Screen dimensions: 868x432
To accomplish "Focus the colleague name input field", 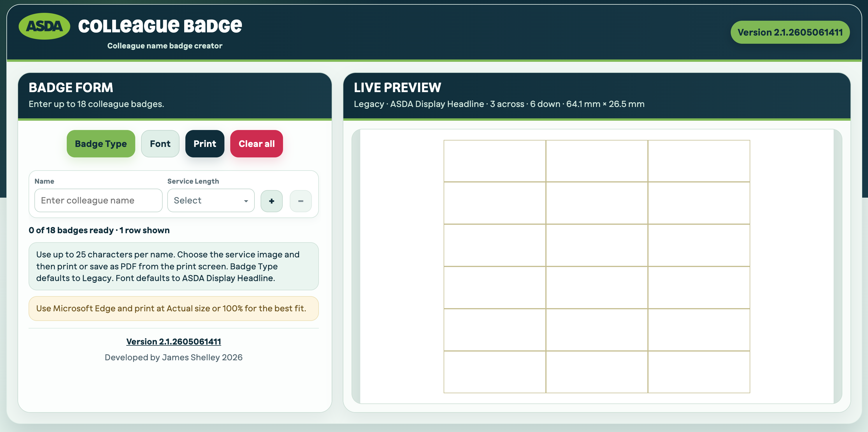I will (x=99, y=200).
